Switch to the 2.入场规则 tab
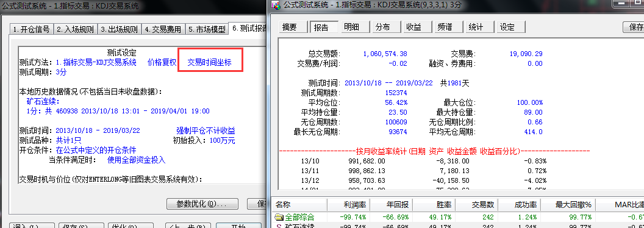Screen dimensions: 644x228 75,30
